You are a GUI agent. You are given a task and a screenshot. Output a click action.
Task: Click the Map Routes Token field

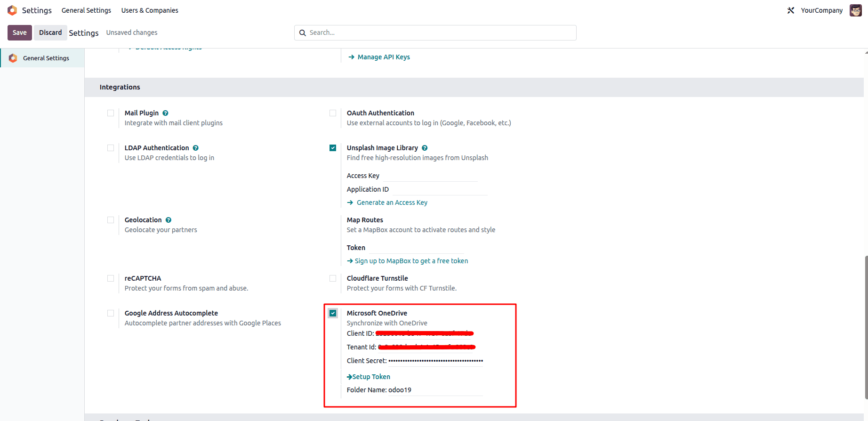[416, 248]
